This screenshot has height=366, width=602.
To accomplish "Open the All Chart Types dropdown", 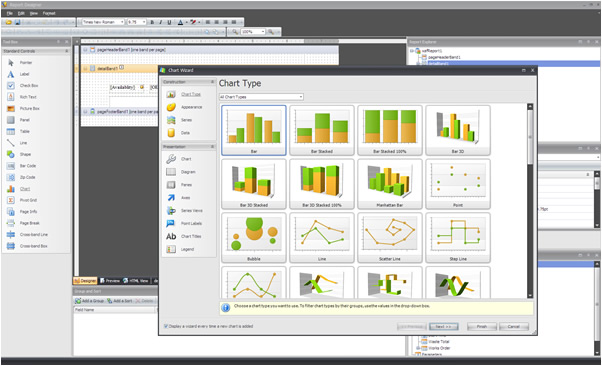I will point(261,97).
